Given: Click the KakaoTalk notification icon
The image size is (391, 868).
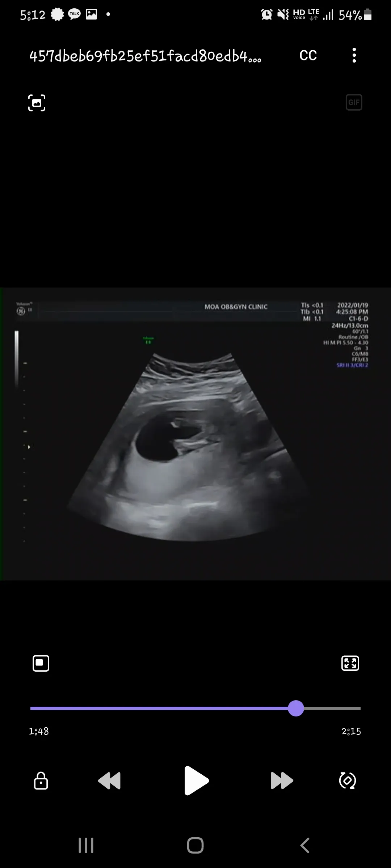Looking at the screenshot, I should (75, 14).
